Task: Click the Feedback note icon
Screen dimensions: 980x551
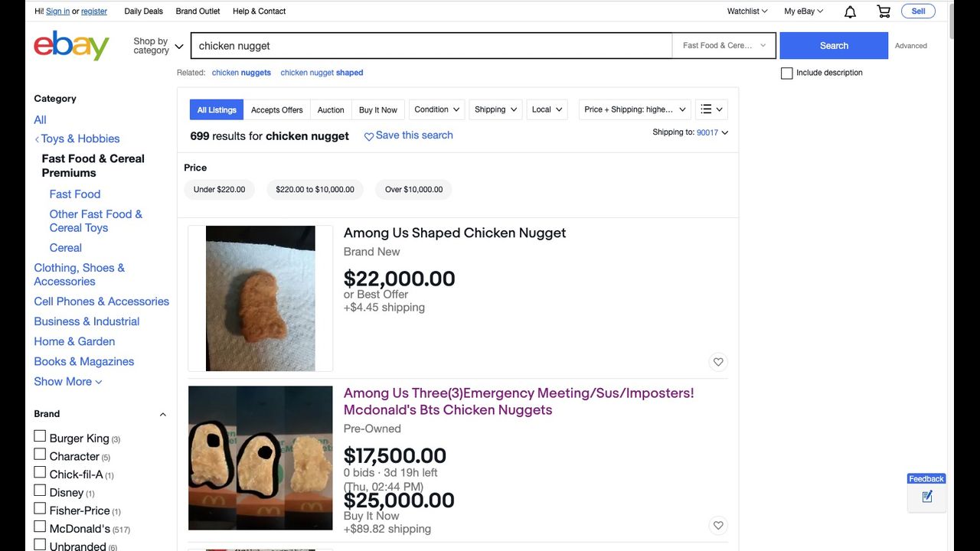Action: point(926,497)
